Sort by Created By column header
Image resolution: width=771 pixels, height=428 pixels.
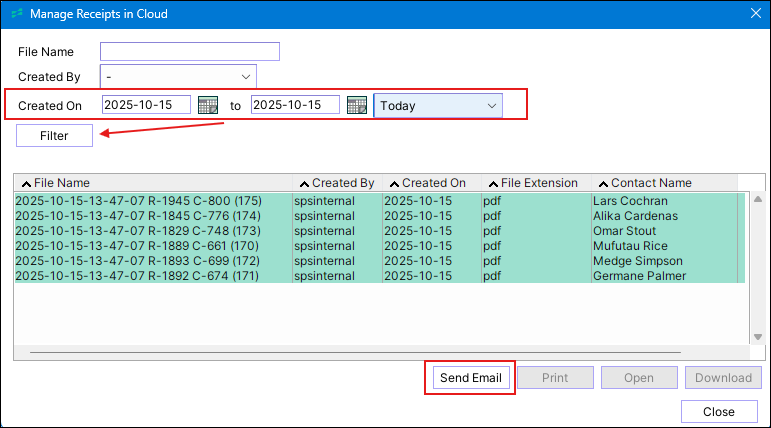(341, 183)
